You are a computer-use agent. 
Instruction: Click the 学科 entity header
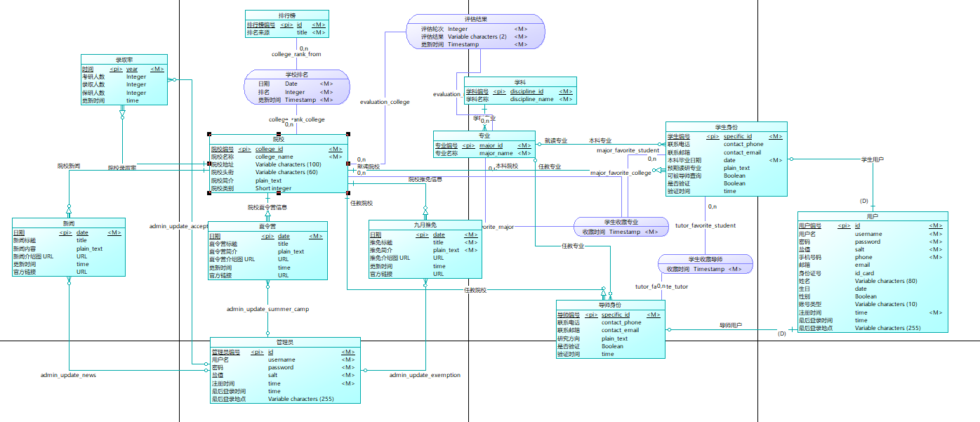[520, 82]
